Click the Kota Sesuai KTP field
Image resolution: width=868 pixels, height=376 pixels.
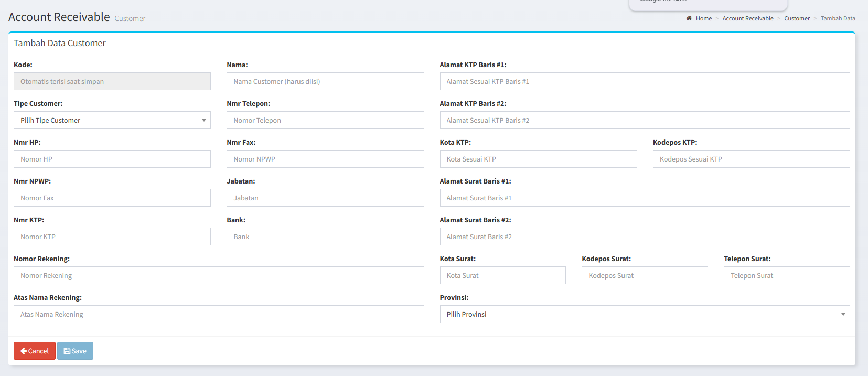pyautogui.click(x=538, y=159)
